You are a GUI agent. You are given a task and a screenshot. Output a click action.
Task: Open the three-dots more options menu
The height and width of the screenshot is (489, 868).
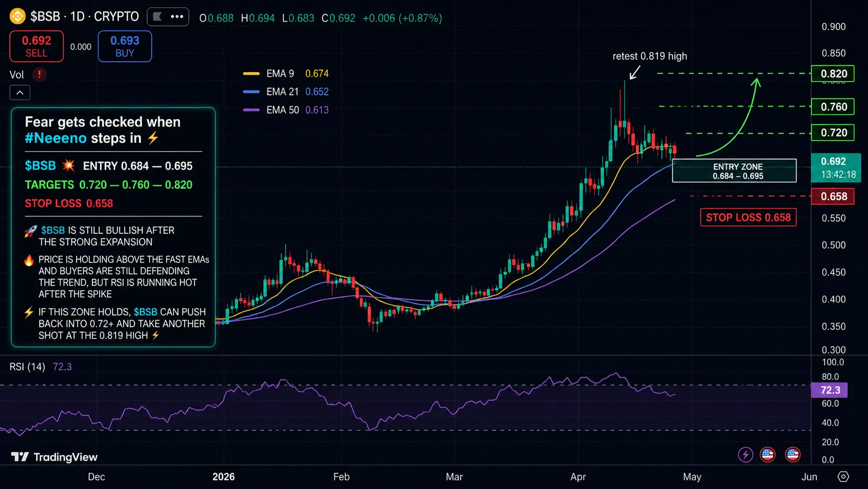(x=177, y=17)
